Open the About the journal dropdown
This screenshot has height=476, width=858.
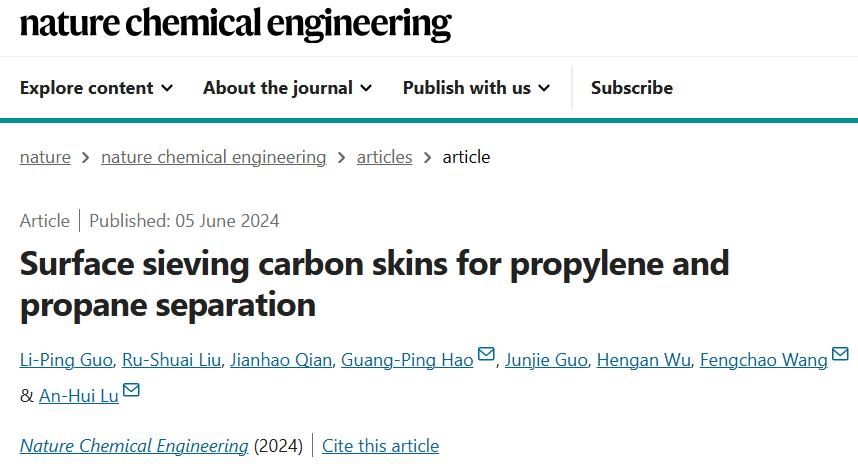pos(287,88)
